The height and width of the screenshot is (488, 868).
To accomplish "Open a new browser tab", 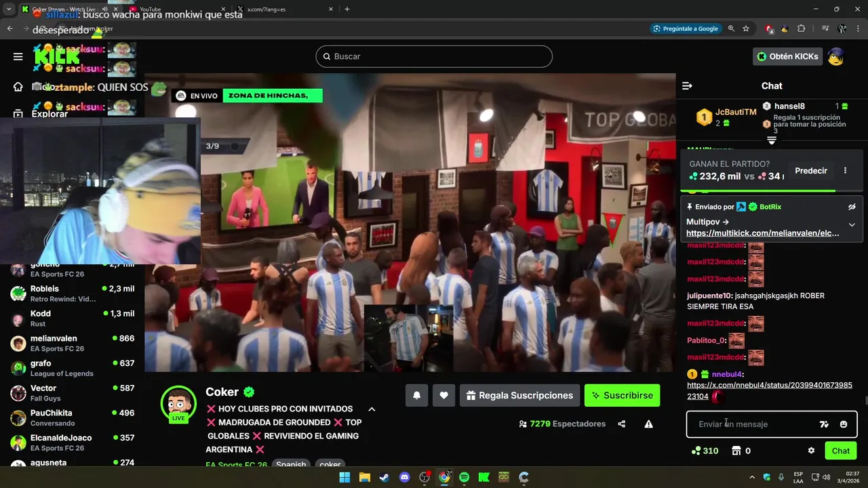I will (x=347, y=9).
